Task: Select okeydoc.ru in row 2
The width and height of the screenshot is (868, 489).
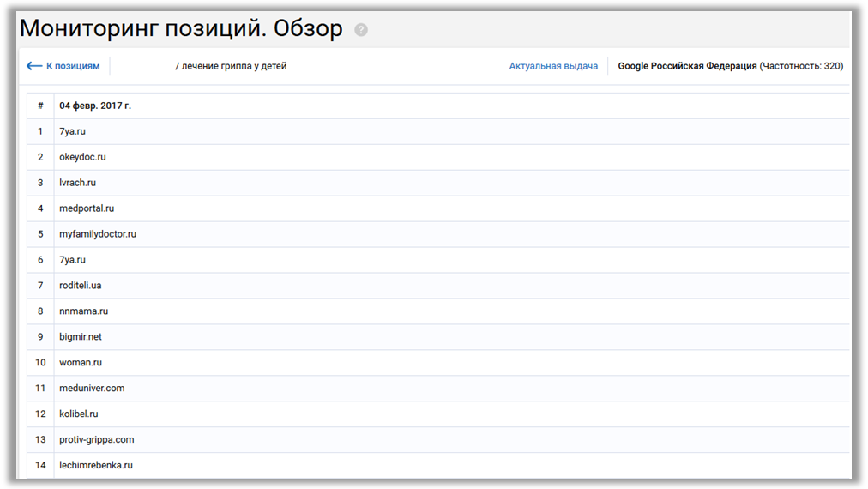Action: point(82,157)
